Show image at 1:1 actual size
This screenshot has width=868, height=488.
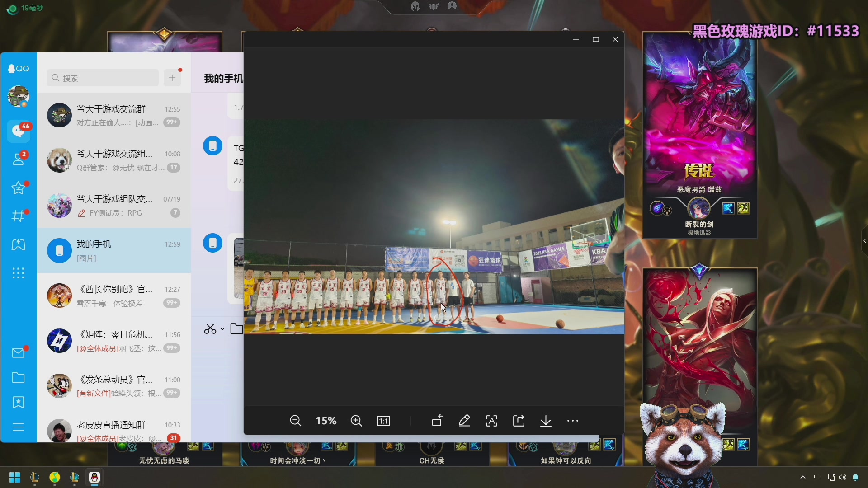tap(383, 421)
